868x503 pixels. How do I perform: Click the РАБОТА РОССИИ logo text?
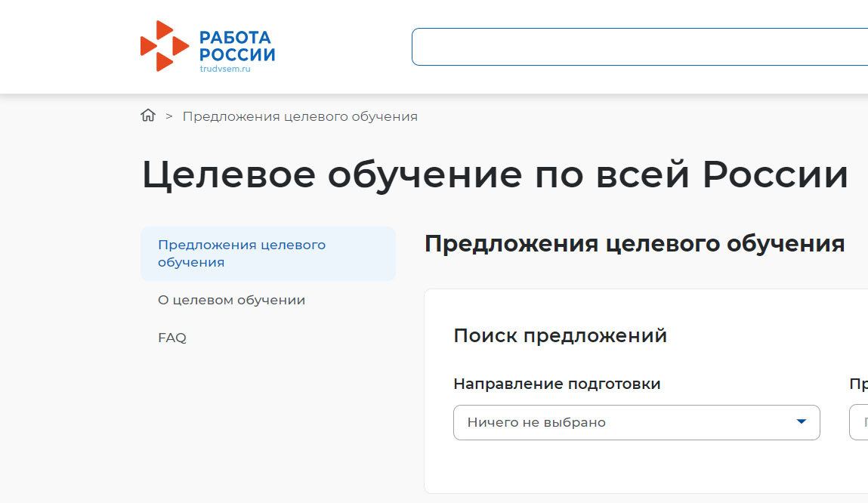[x=236, y=46]
